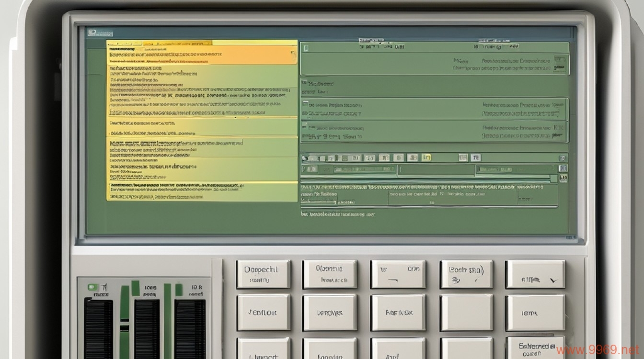Click the top-left keypad key labeled "Dopechl"

click(x=263, y=274)
